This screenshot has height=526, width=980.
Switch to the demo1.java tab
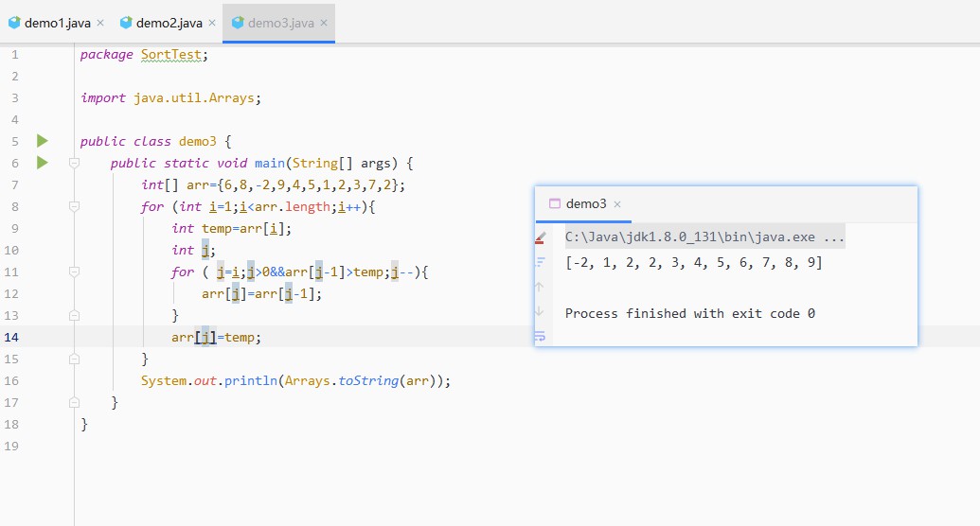(x=57, y=23)
